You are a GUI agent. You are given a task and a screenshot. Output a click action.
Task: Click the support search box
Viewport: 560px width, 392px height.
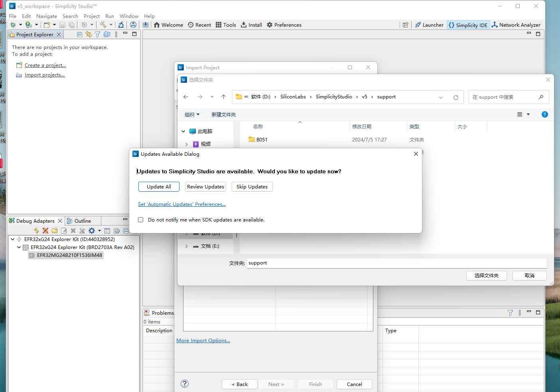509,97
